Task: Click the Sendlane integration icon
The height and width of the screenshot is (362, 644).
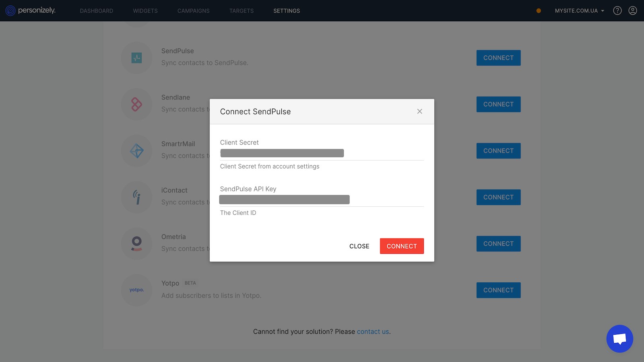Action: [x=137, y=105]
